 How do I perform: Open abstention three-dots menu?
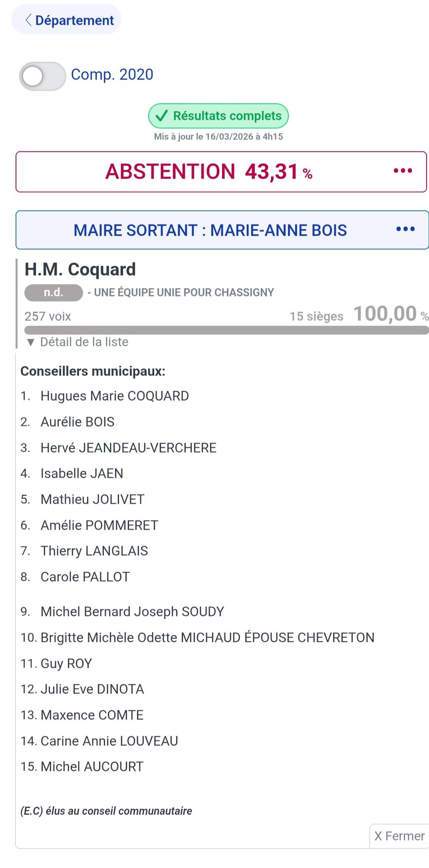tap(403, 171)
